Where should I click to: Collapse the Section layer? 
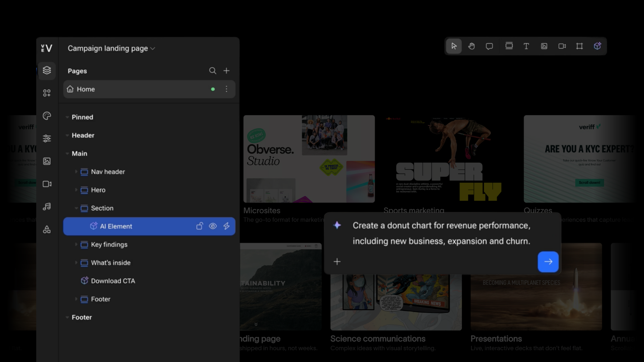point(76,208)
